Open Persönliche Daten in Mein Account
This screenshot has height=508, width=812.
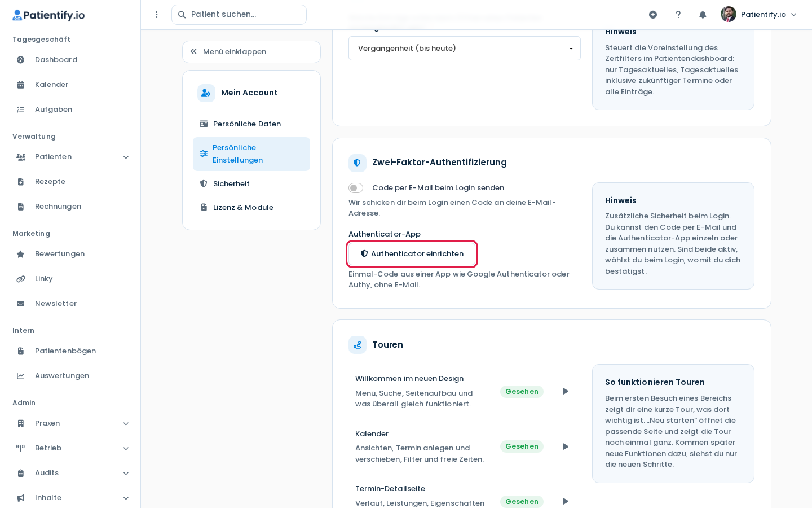coord(251,124)
